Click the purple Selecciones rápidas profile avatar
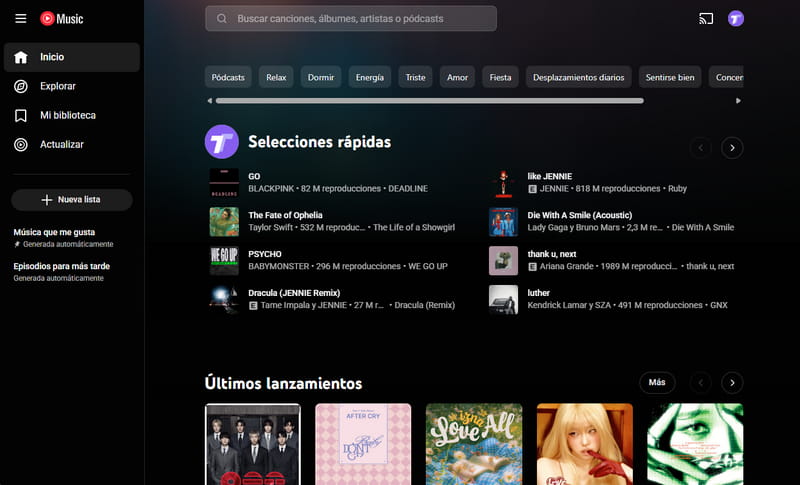The width and height of the screenshot is (800, 485). [x=221, y=142]
